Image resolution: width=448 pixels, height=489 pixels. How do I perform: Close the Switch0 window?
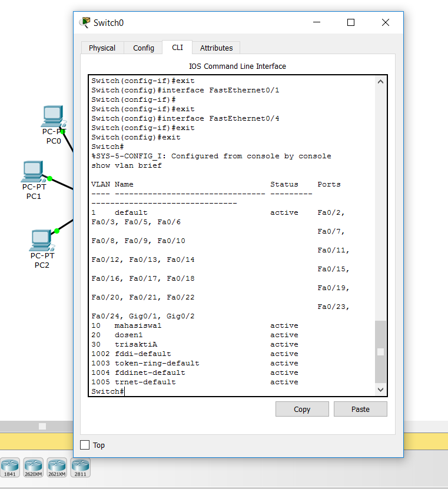[x=385, y=22]
